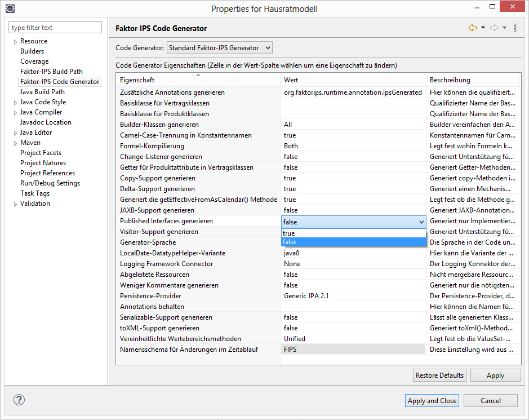The image size is (529, 420).
Task: Click the Cancel button
Action: pyautogui.click(x=491, y=400)
